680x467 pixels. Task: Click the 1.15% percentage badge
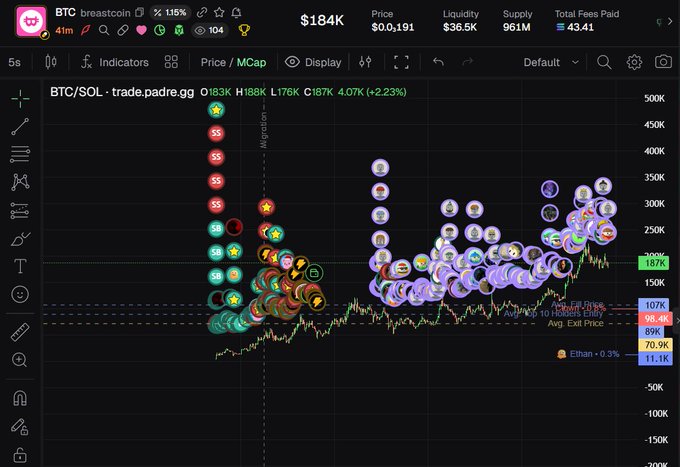pos(170,13)
